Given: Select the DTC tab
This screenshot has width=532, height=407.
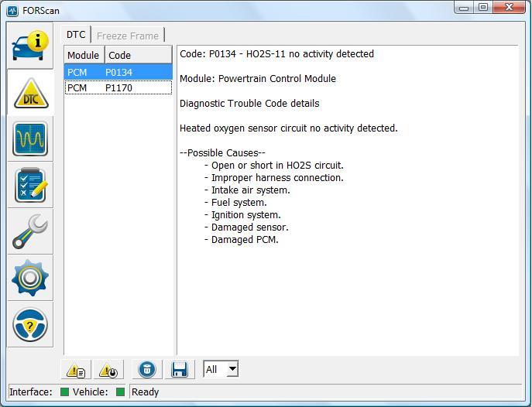Looking at the screenshot, I should (76, 35).
